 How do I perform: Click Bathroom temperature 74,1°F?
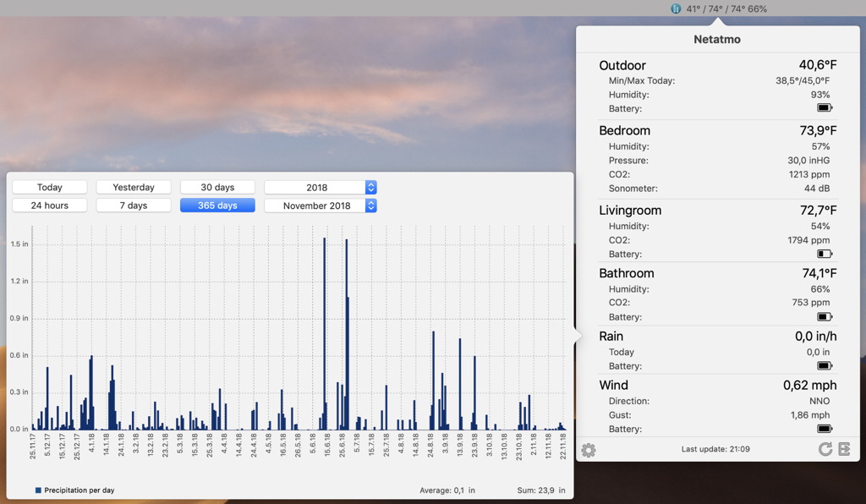tap(819, 273)
